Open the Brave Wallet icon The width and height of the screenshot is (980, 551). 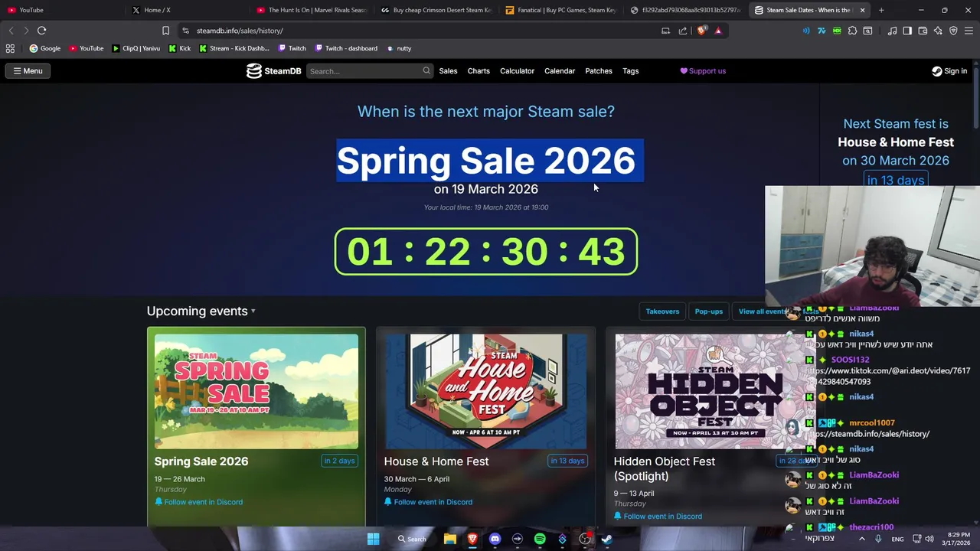tap(923, 31)
